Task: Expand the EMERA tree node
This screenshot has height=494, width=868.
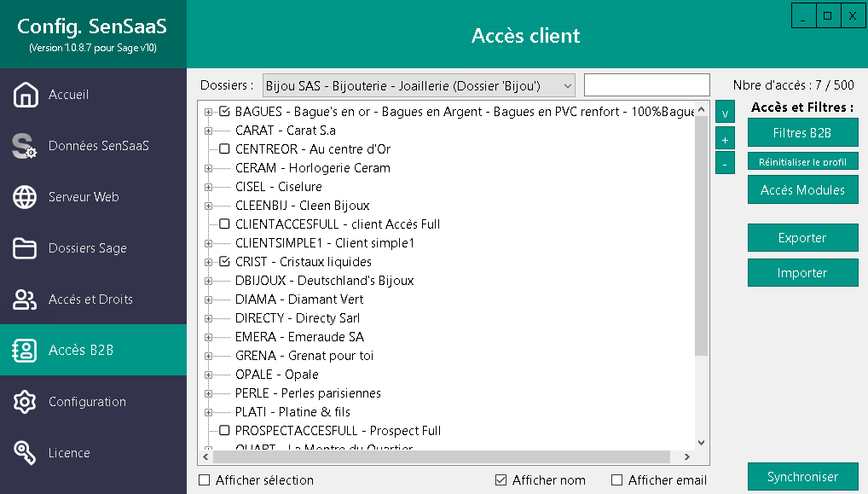Action: (208, 337)
